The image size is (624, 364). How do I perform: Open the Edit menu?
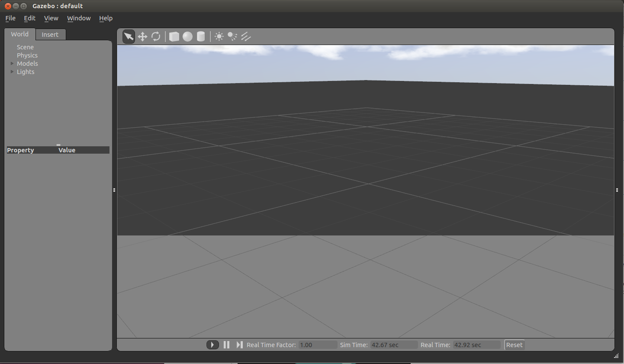[29, 18]
